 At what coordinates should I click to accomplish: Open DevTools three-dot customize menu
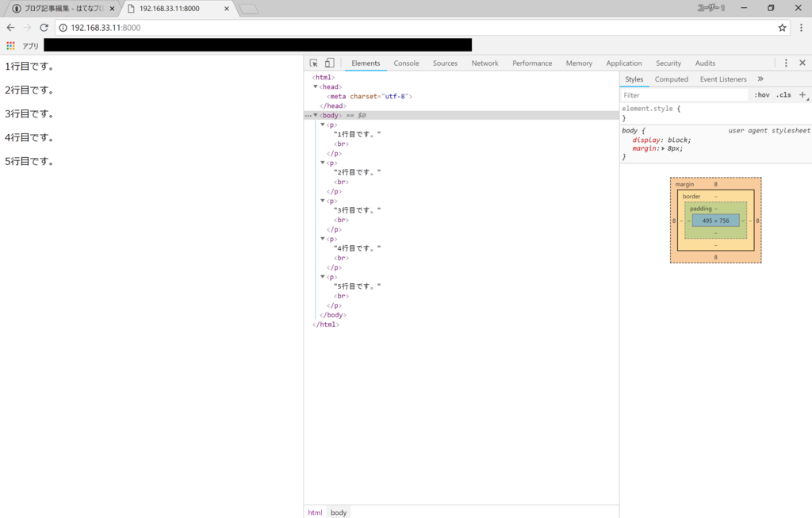click(786, 63)
